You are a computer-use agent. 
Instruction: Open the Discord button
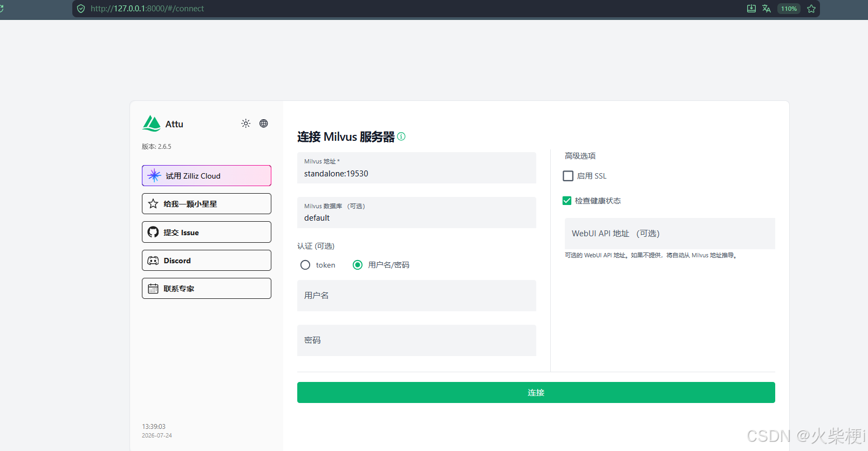click(207, 261)
